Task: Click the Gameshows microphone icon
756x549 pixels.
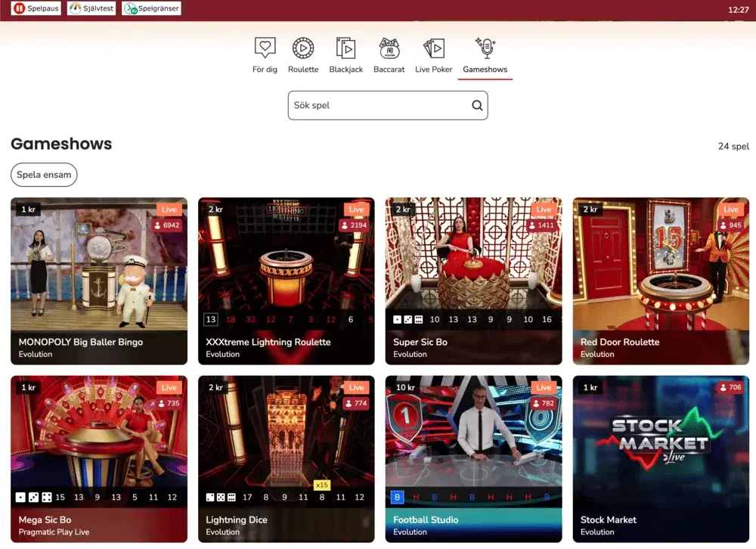Action: (485, 48)
